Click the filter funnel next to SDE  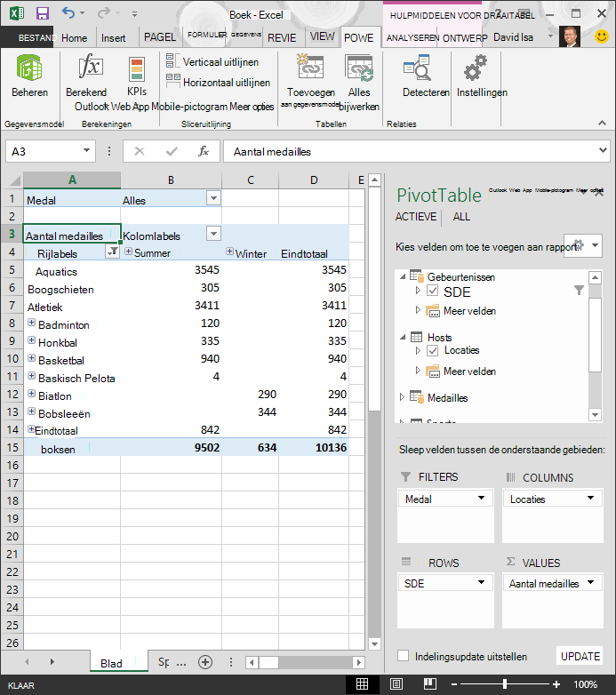579,291
